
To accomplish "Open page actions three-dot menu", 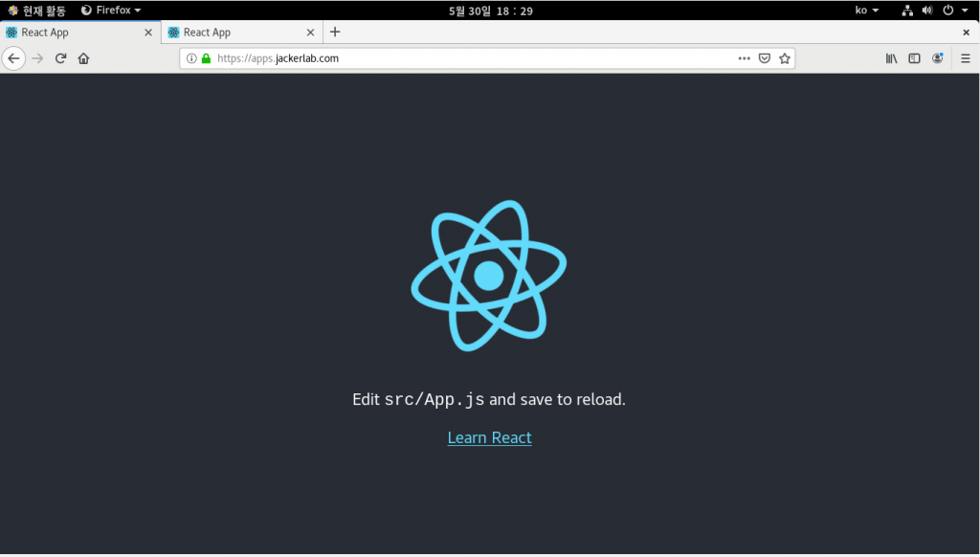I will coord(744,58).
